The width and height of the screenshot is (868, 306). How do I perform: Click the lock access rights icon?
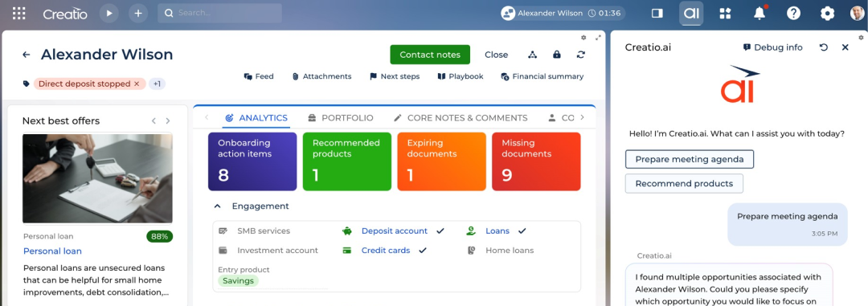(557, 55)
